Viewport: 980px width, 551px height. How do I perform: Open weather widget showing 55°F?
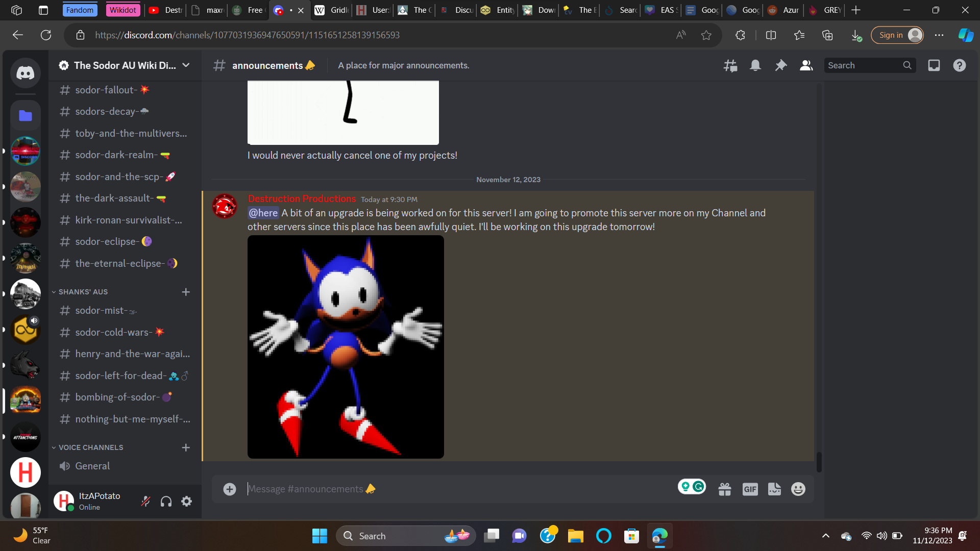click(32, 536)
